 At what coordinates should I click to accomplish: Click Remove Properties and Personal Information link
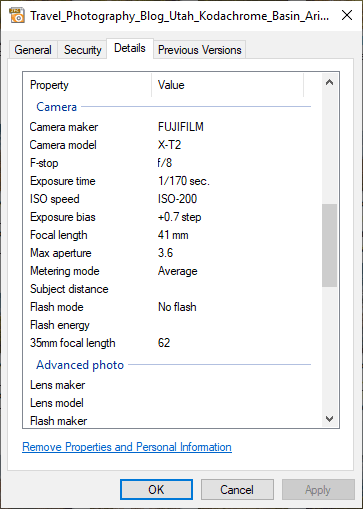click(x=127, y=447)
